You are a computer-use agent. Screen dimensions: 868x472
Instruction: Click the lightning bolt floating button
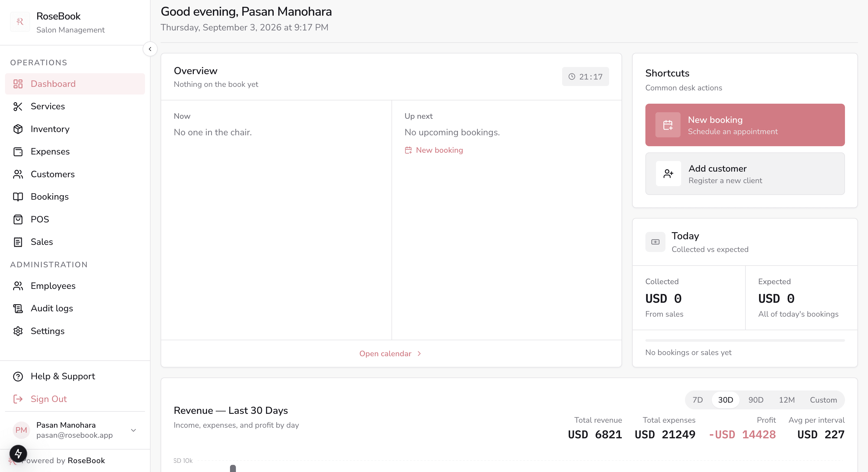(18, 453)
